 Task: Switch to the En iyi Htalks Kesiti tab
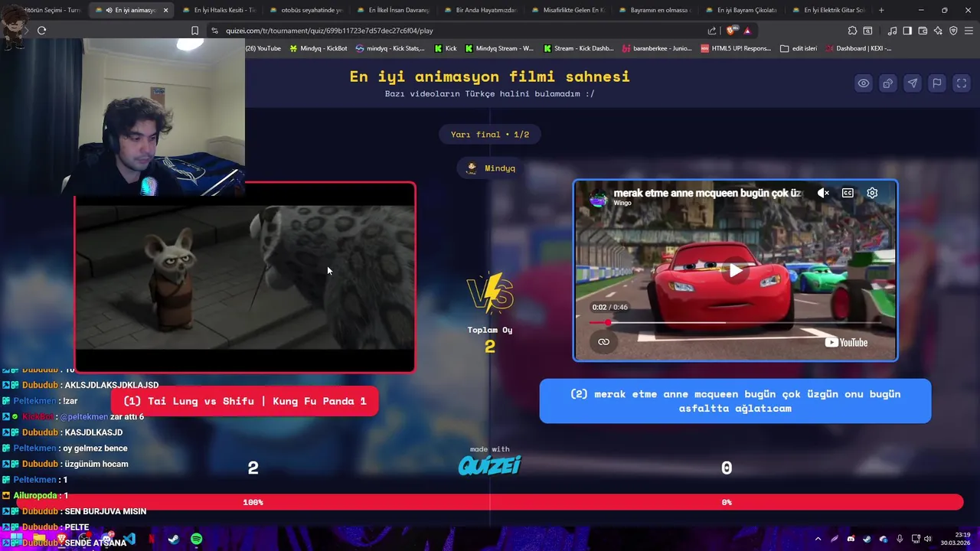coord(218,10)
